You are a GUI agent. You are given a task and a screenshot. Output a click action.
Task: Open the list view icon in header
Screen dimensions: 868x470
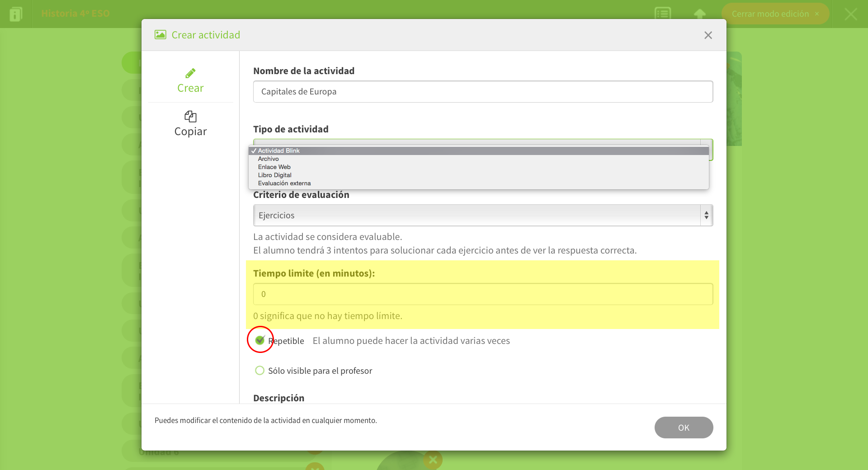click(x=663, y=14)
